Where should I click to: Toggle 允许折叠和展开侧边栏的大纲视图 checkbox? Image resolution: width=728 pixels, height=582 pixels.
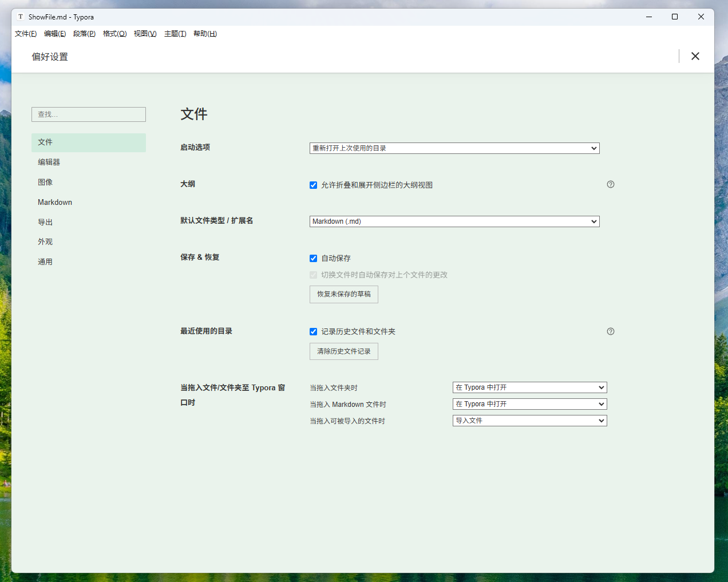click(313, 185)
